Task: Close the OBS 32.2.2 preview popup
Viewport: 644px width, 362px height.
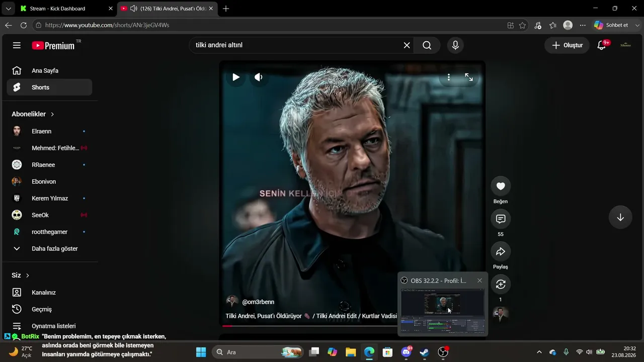Action: tap(479, 281)
